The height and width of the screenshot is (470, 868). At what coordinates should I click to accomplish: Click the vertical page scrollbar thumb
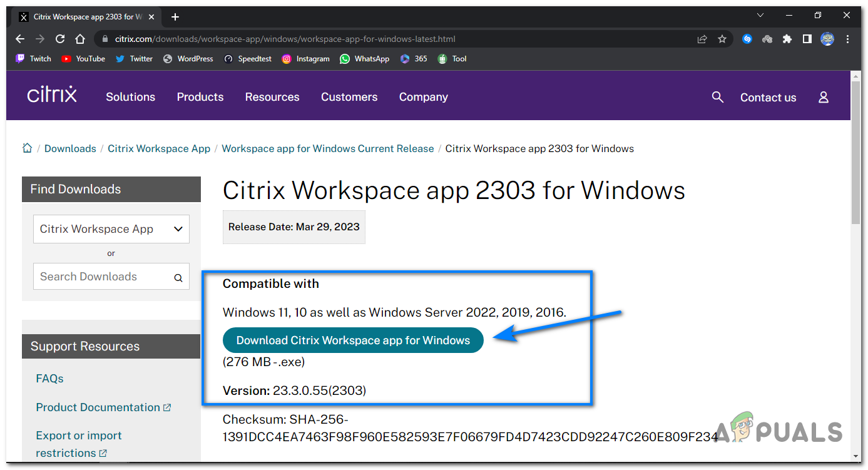pyautogui.click(x=856, y=152)
